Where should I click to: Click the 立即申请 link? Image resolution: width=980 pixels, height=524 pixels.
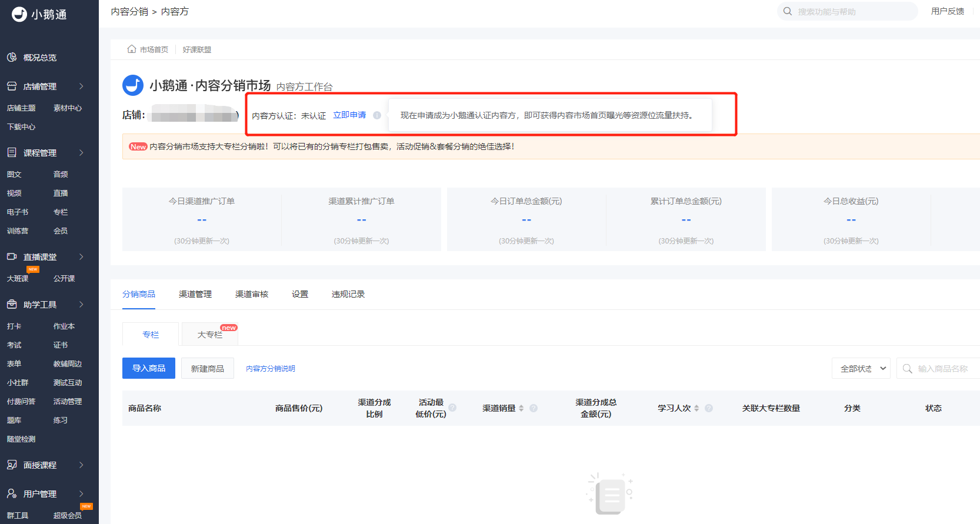(349, 115)
